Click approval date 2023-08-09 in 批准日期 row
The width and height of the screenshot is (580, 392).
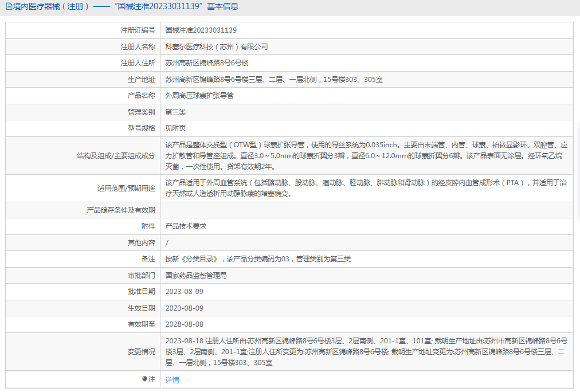click(184, 291)
